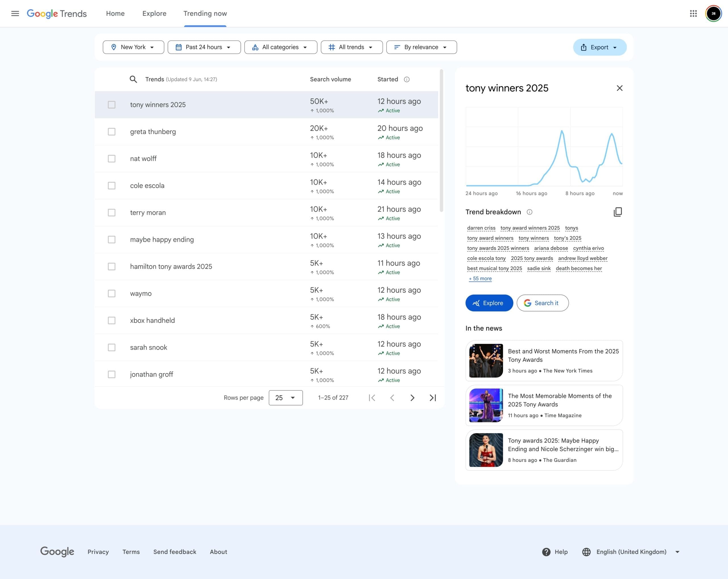Open the New York location dropdown

click(133, 47)
